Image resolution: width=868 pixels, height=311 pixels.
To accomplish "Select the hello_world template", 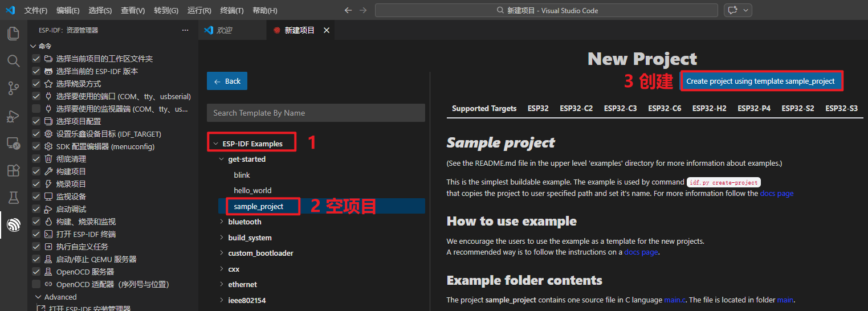I will pos(252,191).
